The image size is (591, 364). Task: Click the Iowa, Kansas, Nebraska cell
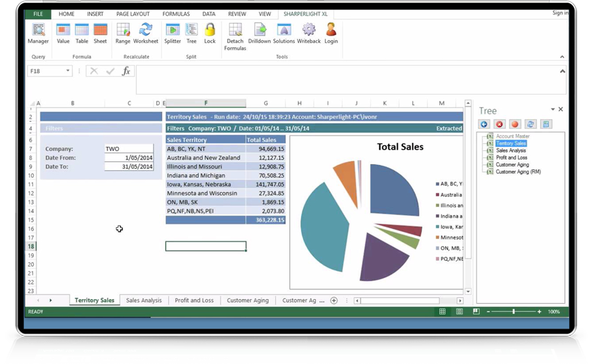205,184
